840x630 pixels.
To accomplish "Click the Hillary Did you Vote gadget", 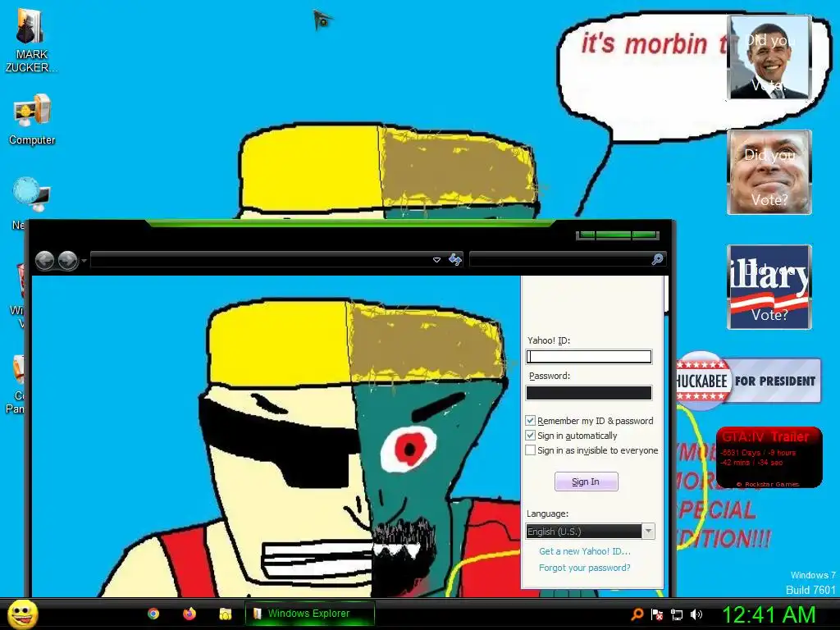I will [x=769, y=286].
